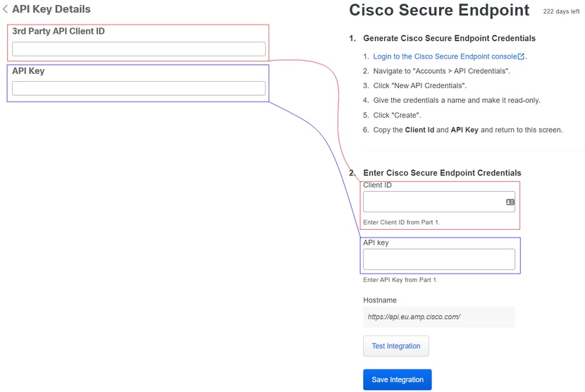The height and width of the screenshot is (392, 585).
Task: Open Login to the Cisco Secure Endpoint console link
Action: coord(445,56)
